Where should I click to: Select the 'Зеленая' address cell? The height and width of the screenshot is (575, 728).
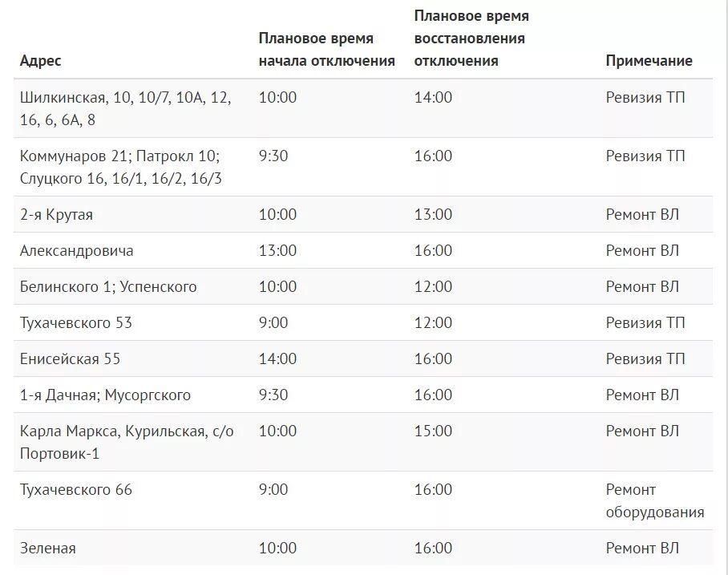click(47, 548)
